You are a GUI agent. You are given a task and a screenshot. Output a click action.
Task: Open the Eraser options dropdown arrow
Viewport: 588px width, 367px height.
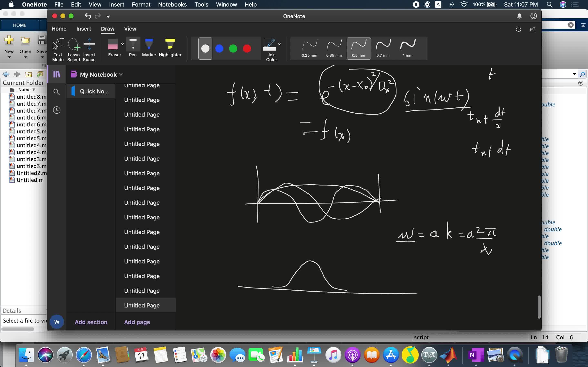click(122, 44)
